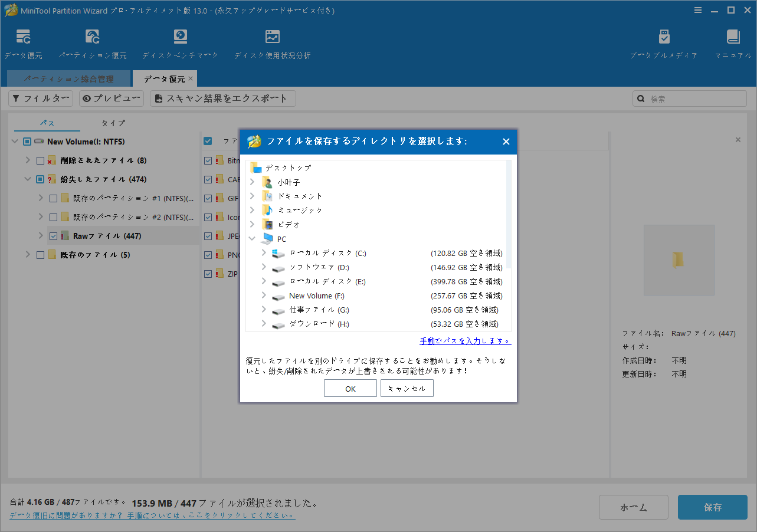This screenshot has height=532, width=757.
Task: Open the フィルター (Filter) options
Action: (40, 98)
